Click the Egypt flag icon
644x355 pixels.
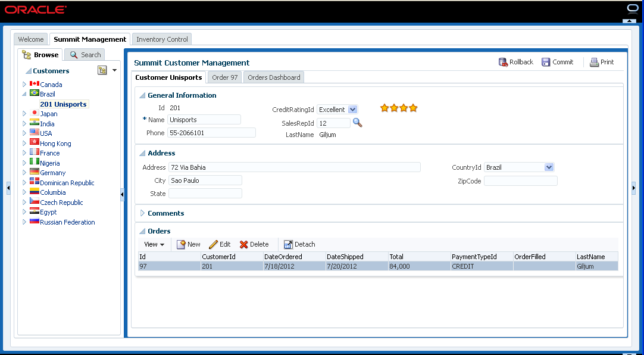coord(35,211)
